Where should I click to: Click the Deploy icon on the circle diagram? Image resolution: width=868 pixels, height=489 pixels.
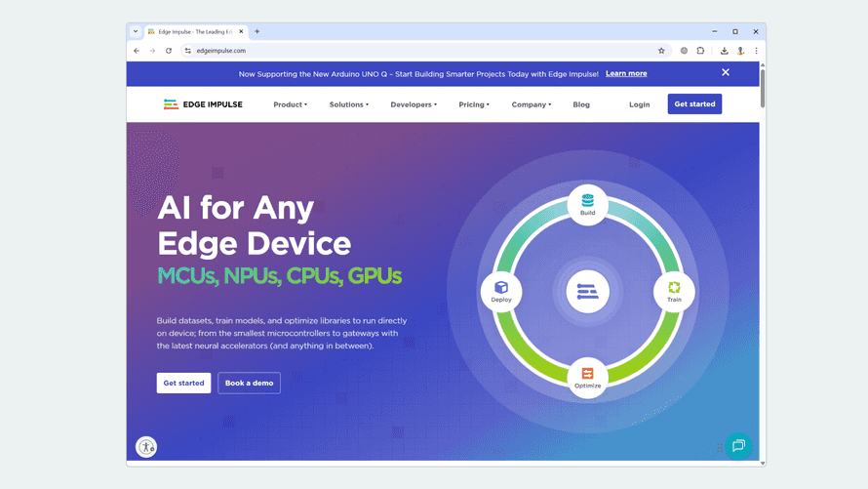pos(501,291)
